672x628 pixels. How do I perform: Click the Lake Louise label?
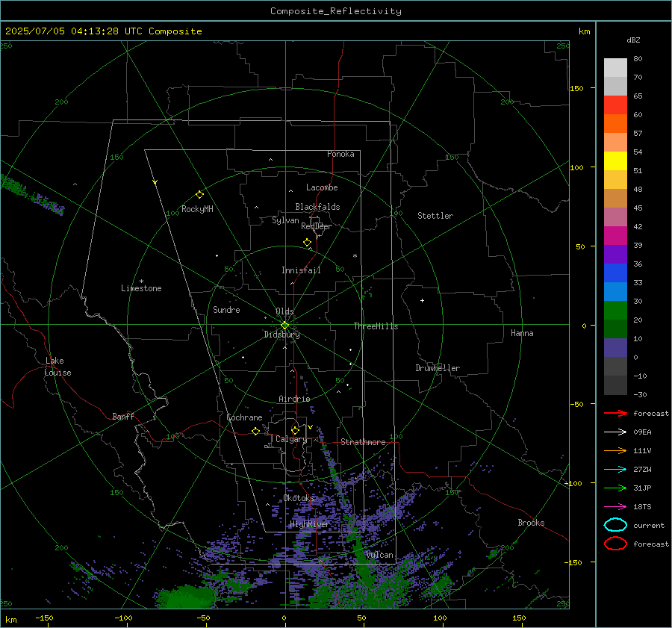[x=57, y=367]
